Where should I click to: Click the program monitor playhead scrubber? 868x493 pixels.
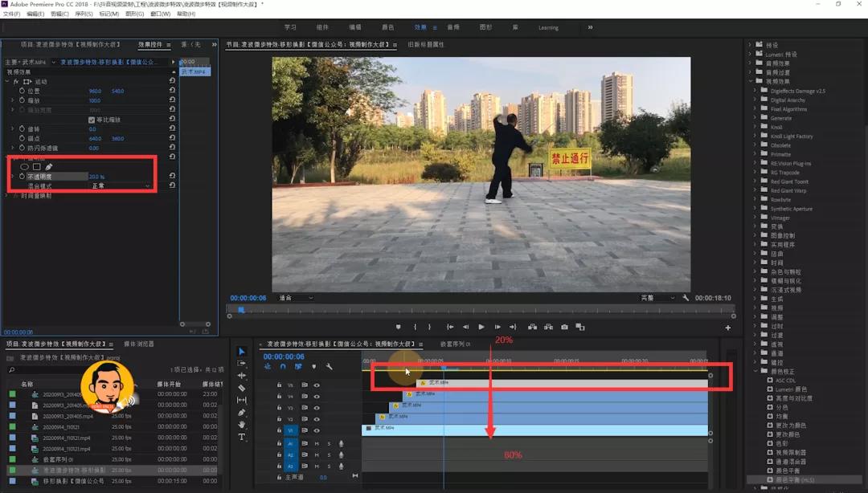pos(240,309)
